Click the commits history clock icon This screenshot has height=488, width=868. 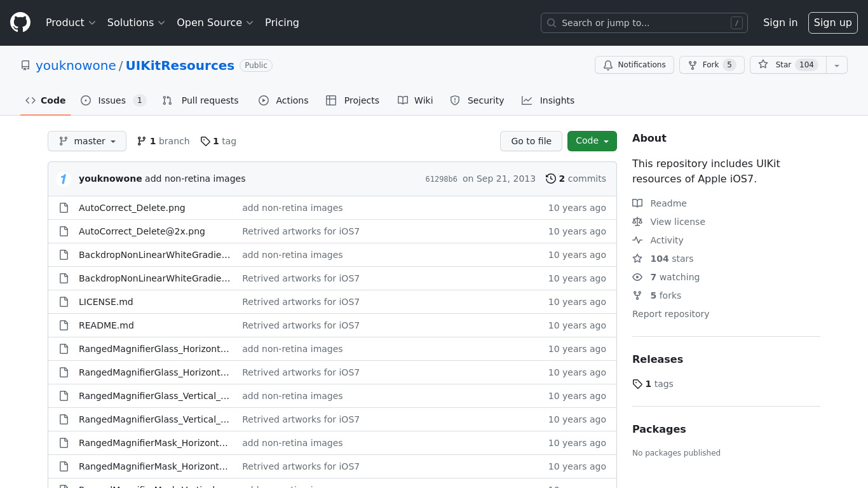click(551, 179)
